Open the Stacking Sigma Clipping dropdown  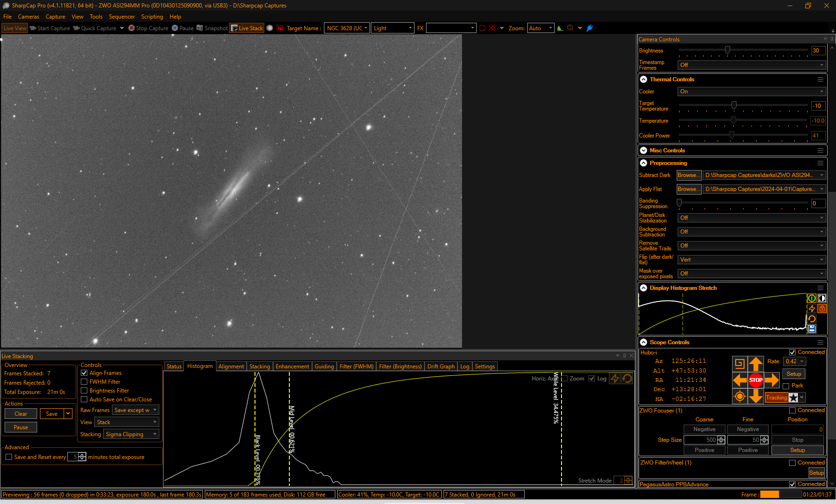(131, 434)
